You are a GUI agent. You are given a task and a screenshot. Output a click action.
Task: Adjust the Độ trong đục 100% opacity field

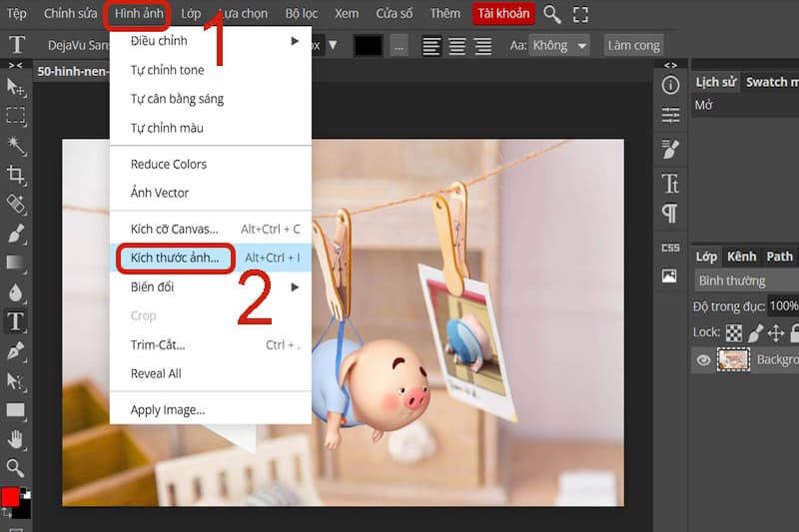tap(783, 306)
